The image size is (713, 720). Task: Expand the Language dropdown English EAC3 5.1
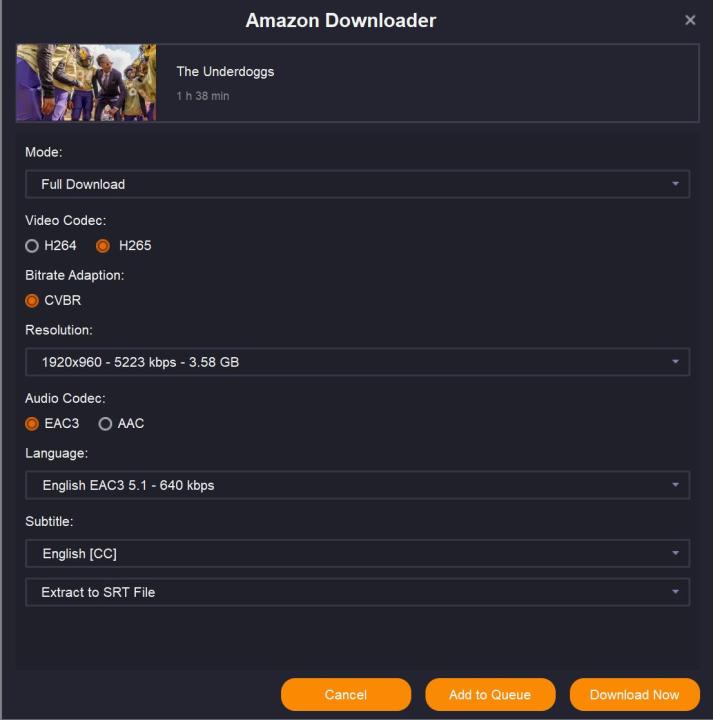pos(357,485)
